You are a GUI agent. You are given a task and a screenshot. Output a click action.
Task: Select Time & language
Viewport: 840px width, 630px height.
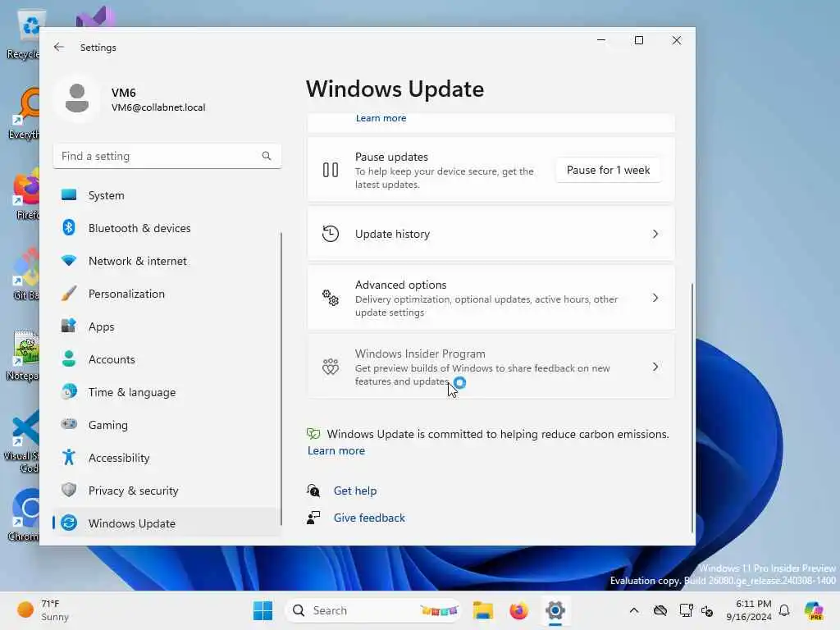point(167,392)
